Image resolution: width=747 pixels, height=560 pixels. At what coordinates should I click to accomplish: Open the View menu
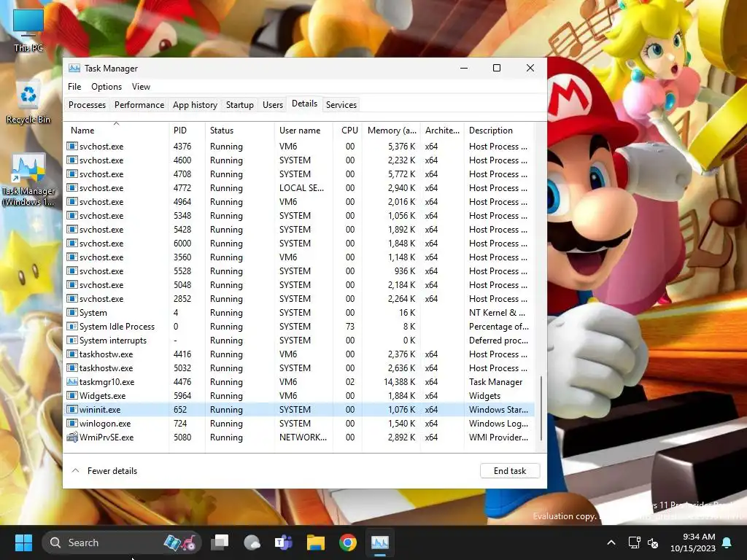coord(141,87)
